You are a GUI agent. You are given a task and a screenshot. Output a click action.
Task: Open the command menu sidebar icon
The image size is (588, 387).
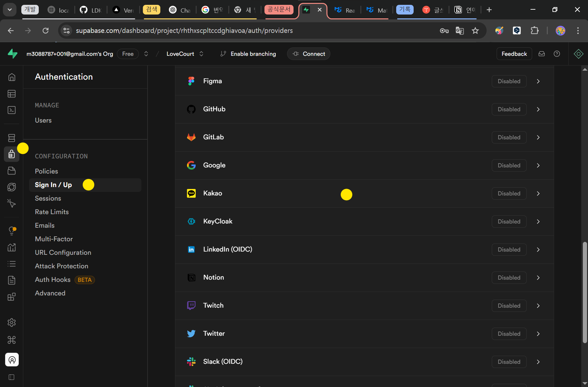click(12, 340)
